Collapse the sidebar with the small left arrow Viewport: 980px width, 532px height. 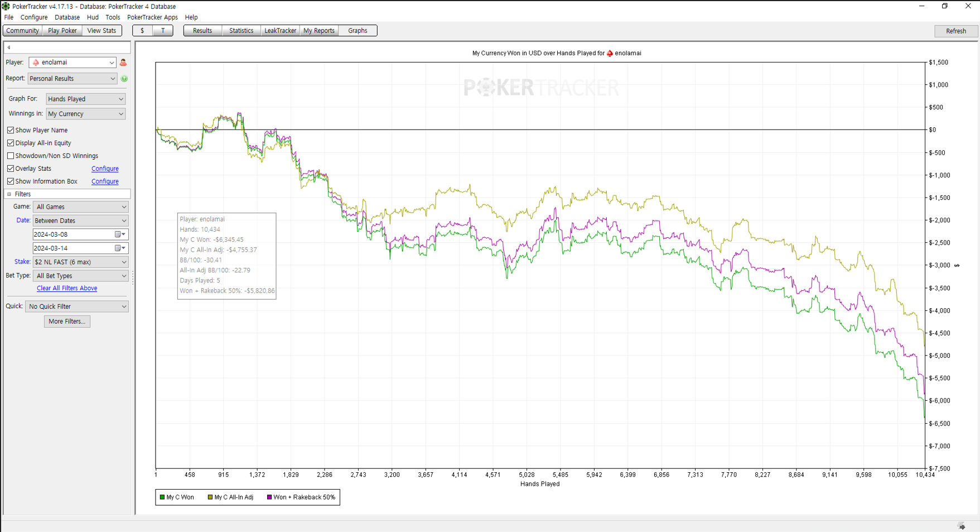(9, 47)
